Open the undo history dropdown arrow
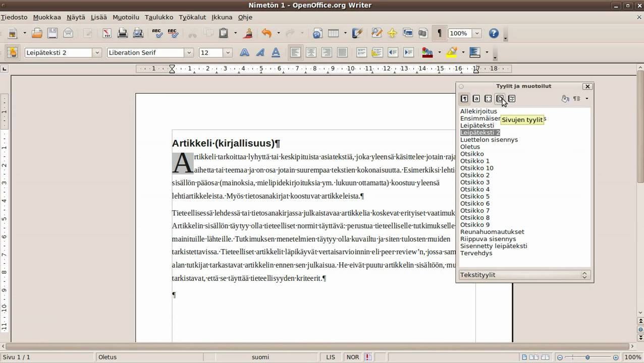644x363 pixels. coord(278,33)
